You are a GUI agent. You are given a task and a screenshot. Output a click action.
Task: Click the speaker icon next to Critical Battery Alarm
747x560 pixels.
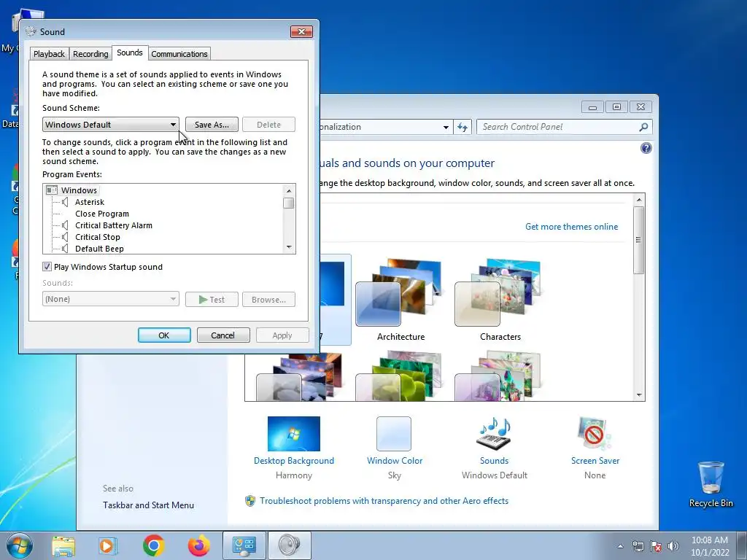[x=65, y=225]
